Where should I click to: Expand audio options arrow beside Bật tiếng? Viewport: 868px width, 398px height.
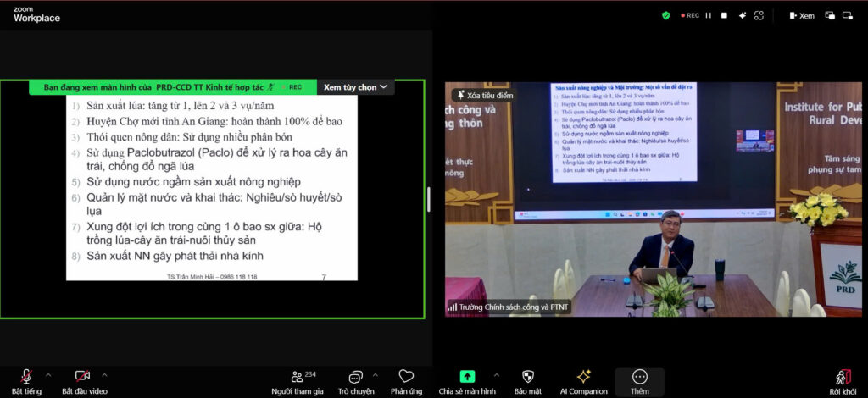coord(48,374)
